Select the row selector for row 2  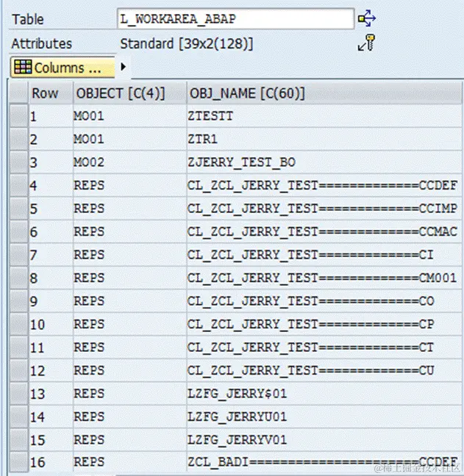tap(19, 139)
